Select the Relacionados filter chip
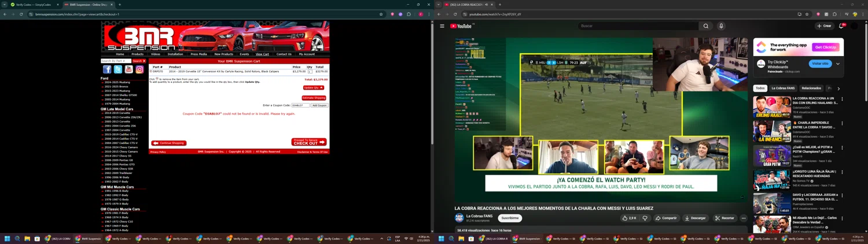The width and height of the screenshot is (868, 244). point(811,88)
